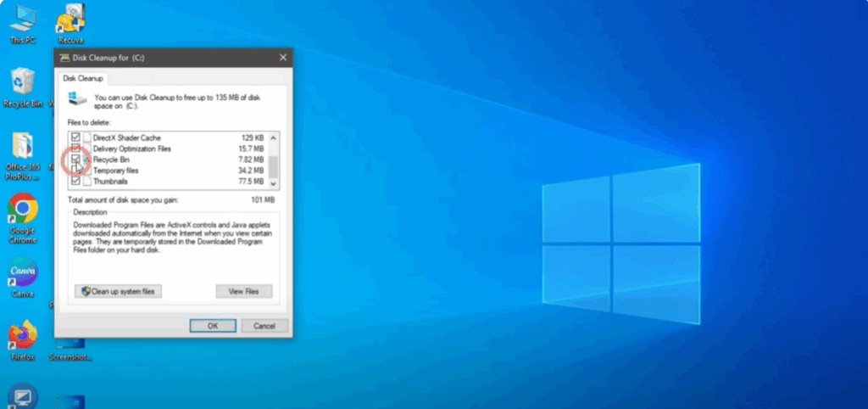Click the DirectX Shader Cache file icon

pos(87,137)
